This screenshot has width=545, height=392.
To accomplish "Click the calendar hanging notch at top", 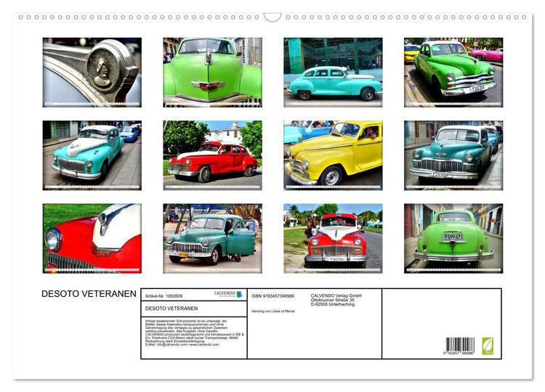I will pos(272,17).
